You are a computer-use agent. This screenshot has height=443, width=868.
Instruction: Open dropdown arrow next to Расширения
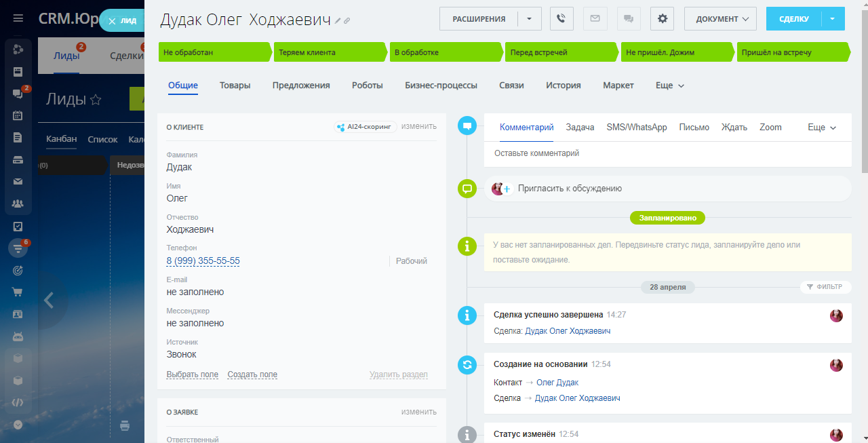point(529,19)
